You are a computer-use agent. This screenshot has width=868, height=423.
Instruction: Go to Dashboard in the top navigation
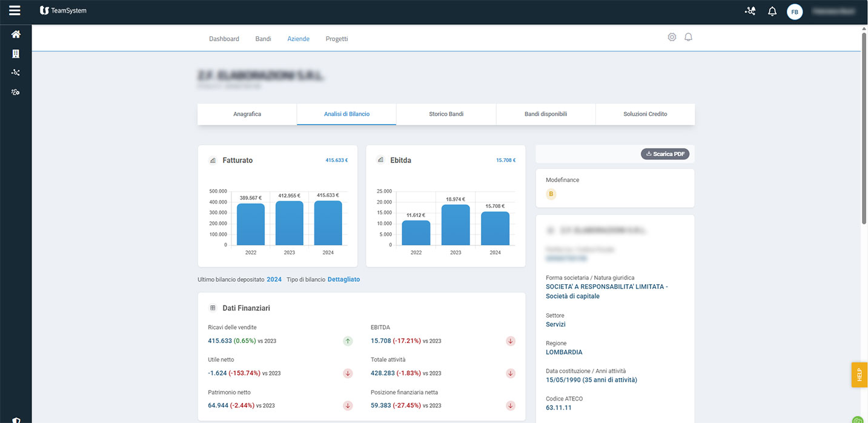224,39
